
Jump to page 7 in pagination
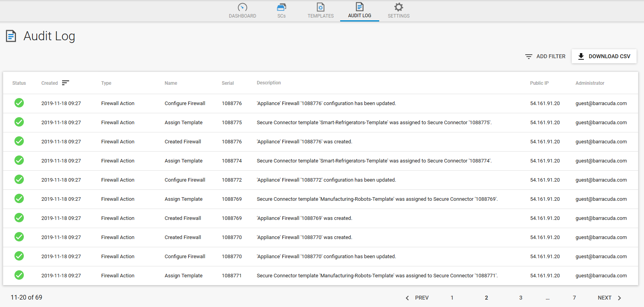pos(574,298)
